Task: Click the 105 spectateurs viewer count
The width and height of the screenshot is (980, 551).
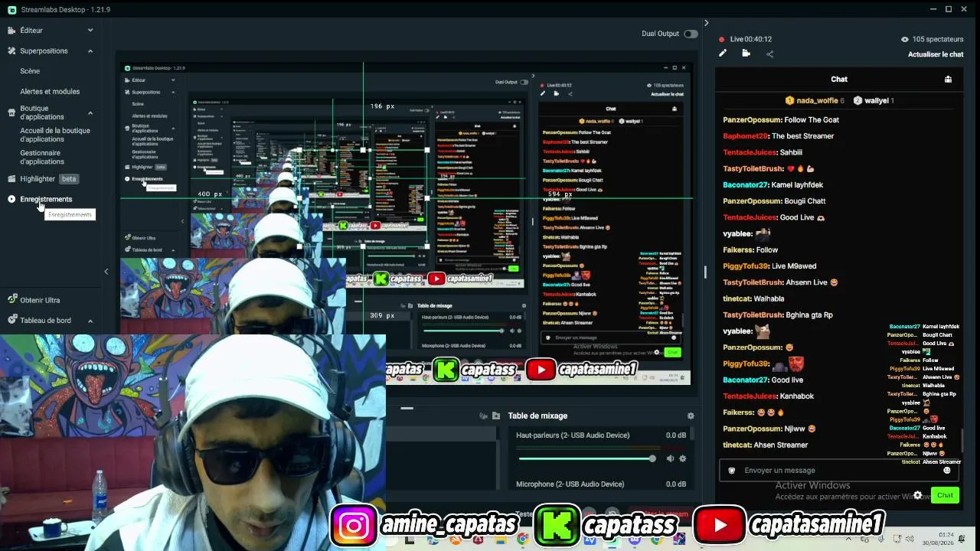Action: tap(938, 39)
